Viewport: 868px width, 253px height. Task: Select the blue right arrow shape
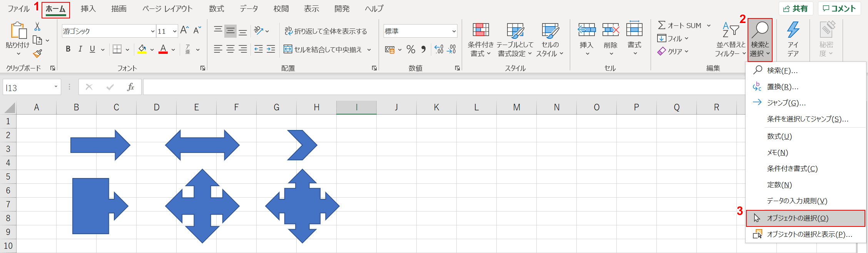100,145
